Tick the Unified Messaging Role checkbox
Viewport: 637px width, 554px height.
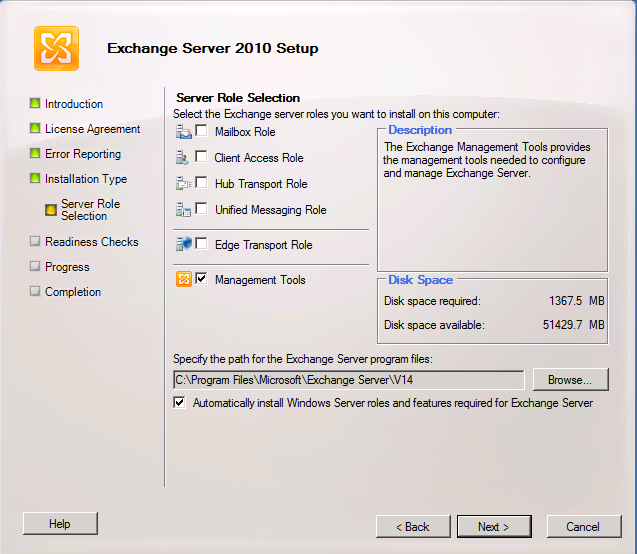click(x=202, y=208)
